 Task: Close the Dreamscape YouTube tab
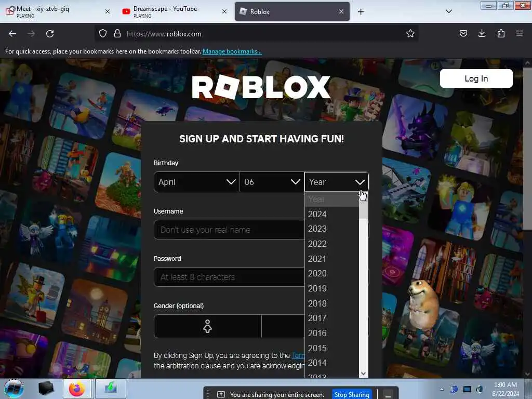224,11
